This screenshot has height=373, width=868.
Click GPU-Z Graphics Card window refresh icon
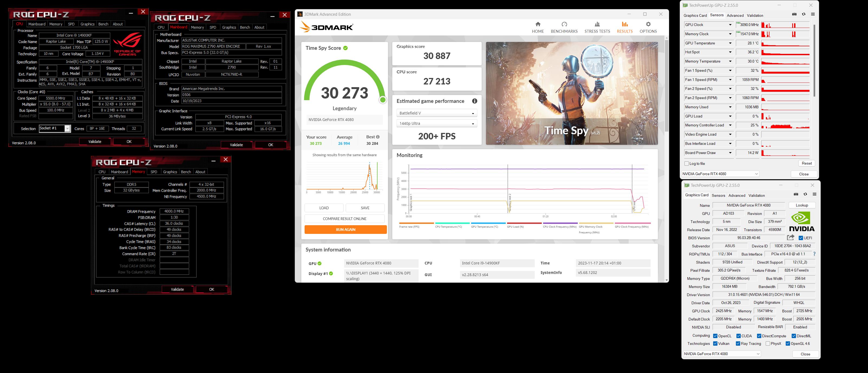tap(805, 194)
